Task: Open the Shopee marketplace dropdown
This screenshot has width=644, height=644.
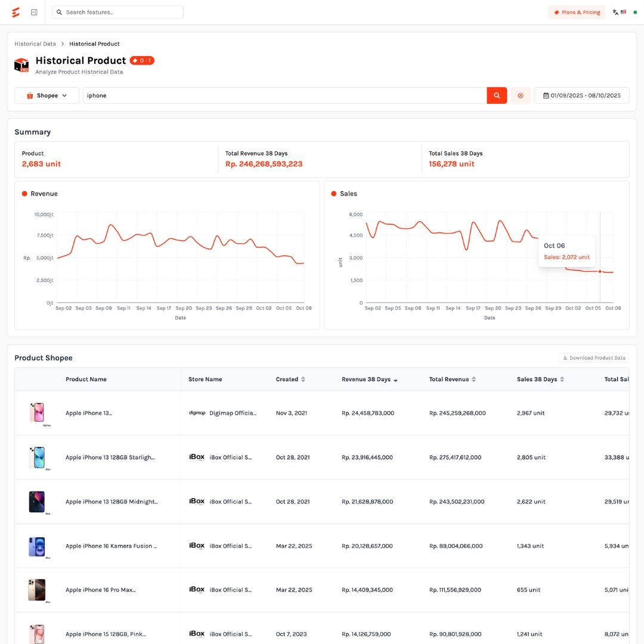Action: pos(47,95)
